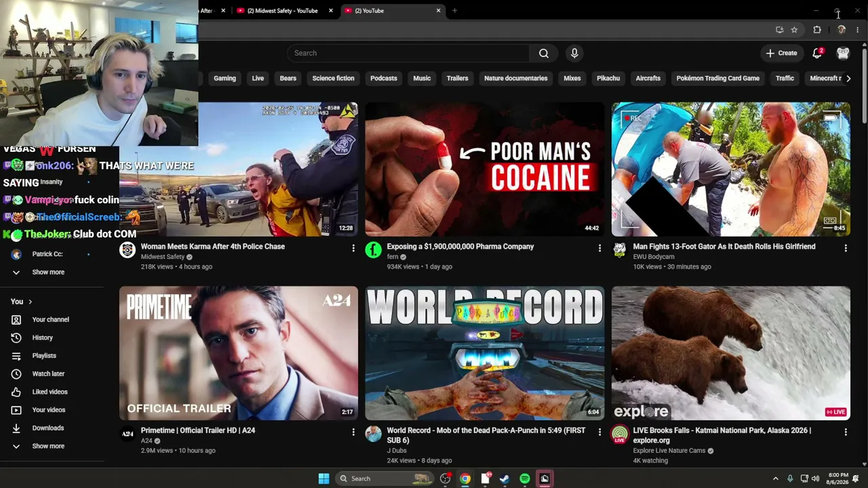The height and width of the screenshot is (488, 868).
Task: Open options menu for World Record video
Action: [x=599, y=432]
